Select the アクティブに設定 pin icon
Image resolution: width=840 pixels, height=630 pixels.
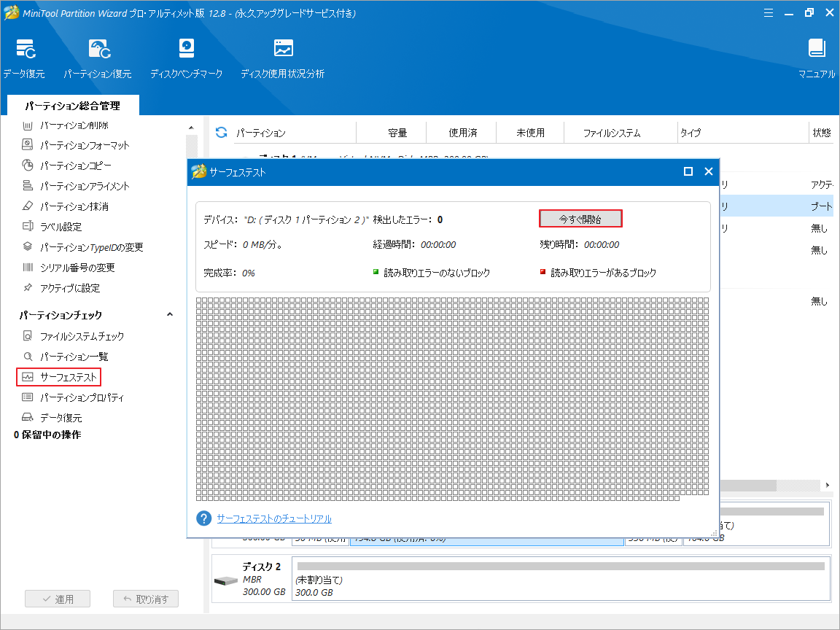pyautogui.click(x=27, y=287)
